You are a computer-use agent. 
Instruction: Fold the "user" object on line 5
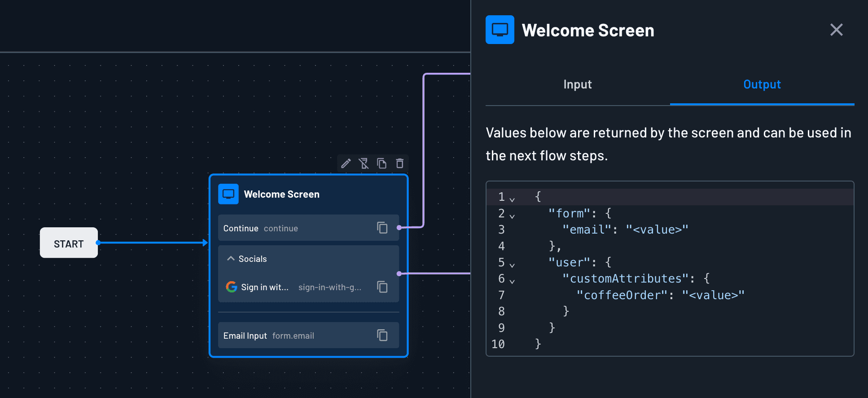tap(512, 265)
